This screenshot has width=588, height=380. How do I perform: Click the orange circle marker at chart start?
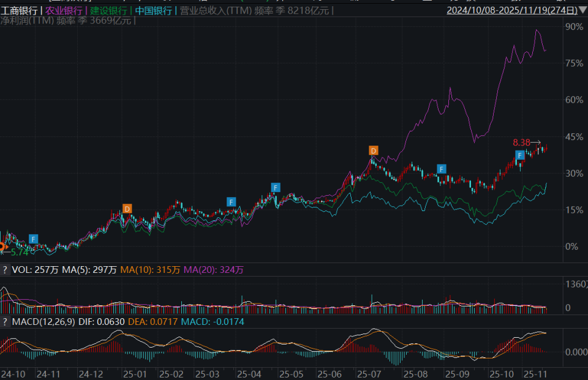tap(2, 247)
